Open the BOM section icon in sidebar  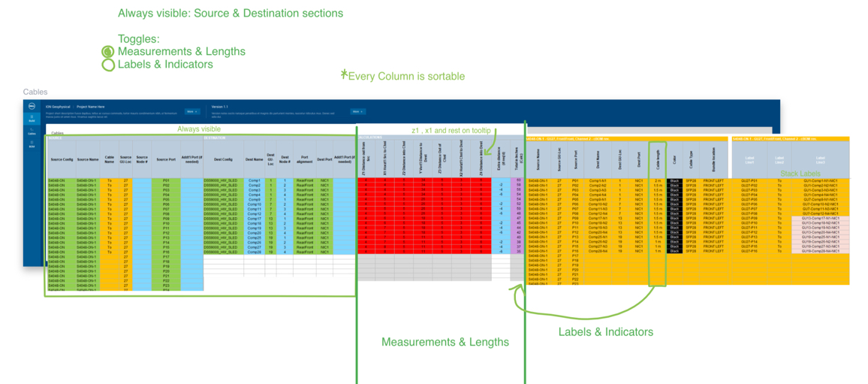pos(32,144)
